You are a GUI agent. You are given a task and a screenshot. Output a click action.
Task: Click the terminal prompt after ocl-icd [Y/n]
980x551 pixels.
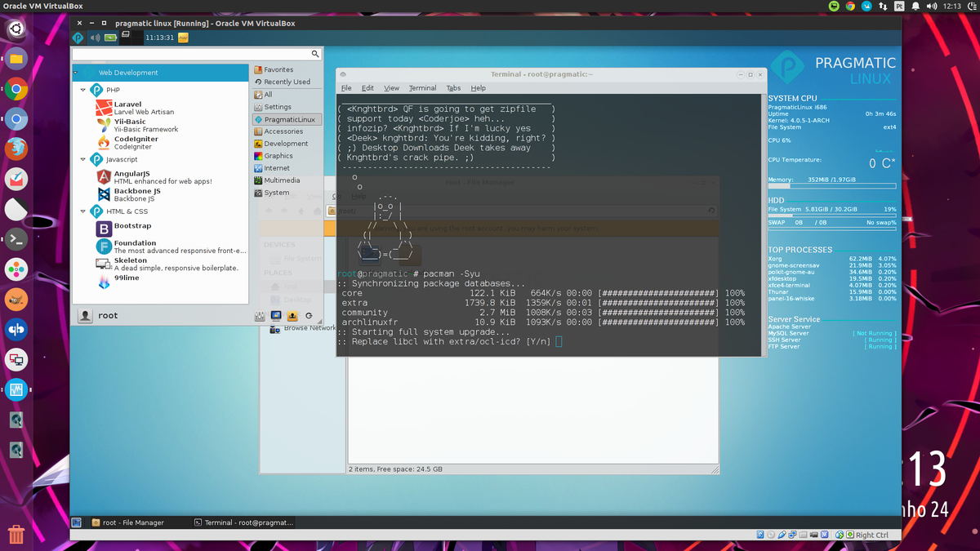click(559, 341)
